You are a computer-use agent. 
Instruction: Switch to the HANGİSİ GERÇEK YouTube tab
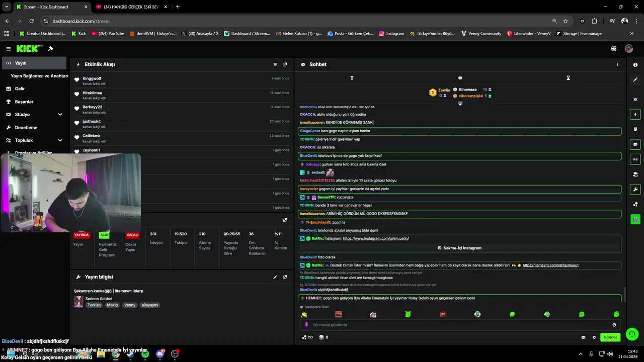(132, 7)
